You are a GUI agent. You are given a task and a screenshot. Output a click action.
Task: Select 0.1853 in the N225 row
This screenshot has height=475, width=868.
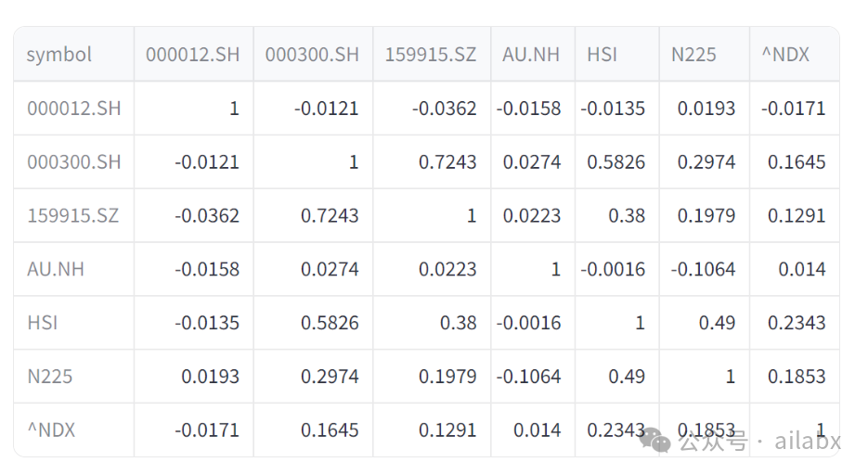tap(797, 377)
